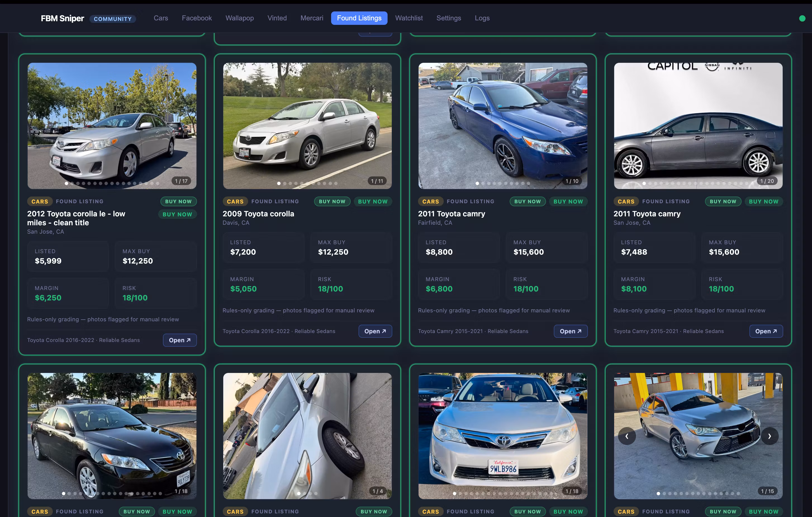Click the margin value "$8,100"
Viewport: 812px width, 517px height.
pyautogui.click(x=634, y=289)
